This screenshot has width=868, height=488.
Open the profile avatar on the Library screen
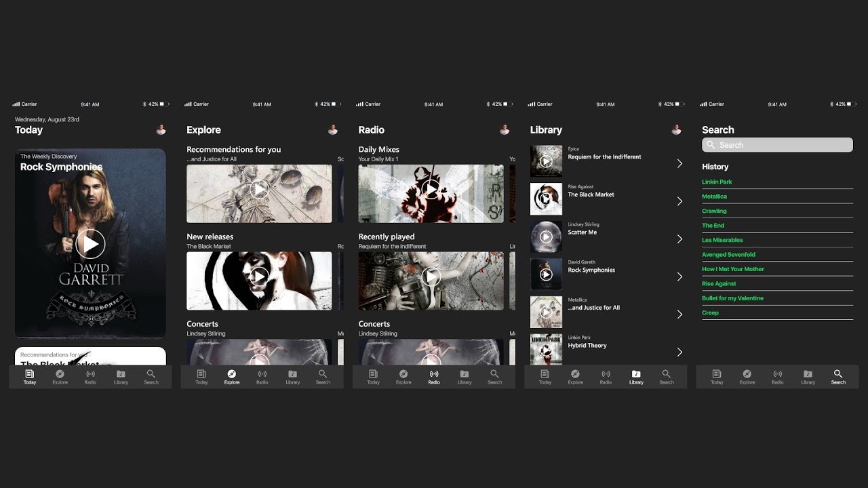676,129
